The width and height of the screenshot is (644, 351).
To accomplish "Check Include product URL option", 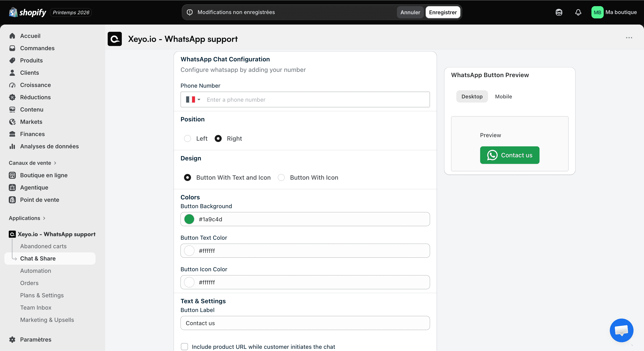I will tap(184, 346).
